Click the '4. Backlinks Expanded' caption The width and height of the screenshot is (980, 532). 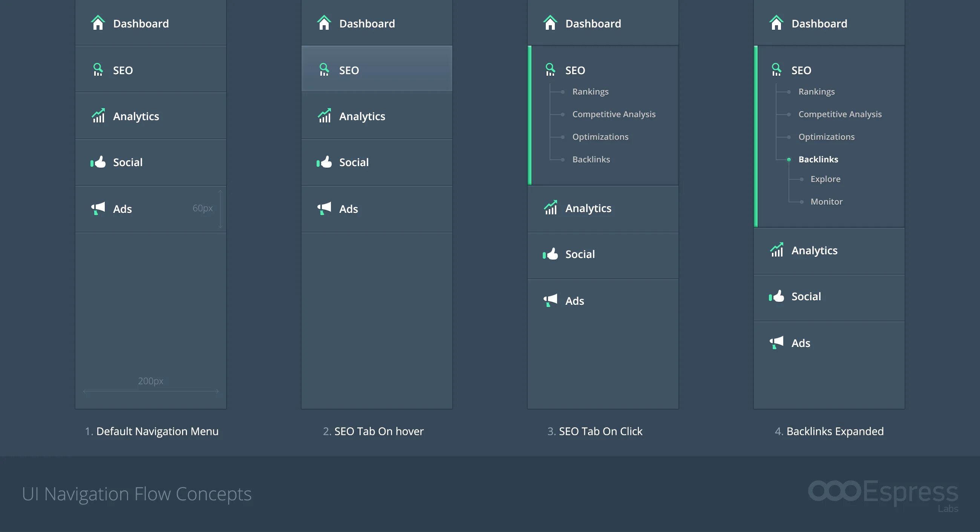coord(829,431)
